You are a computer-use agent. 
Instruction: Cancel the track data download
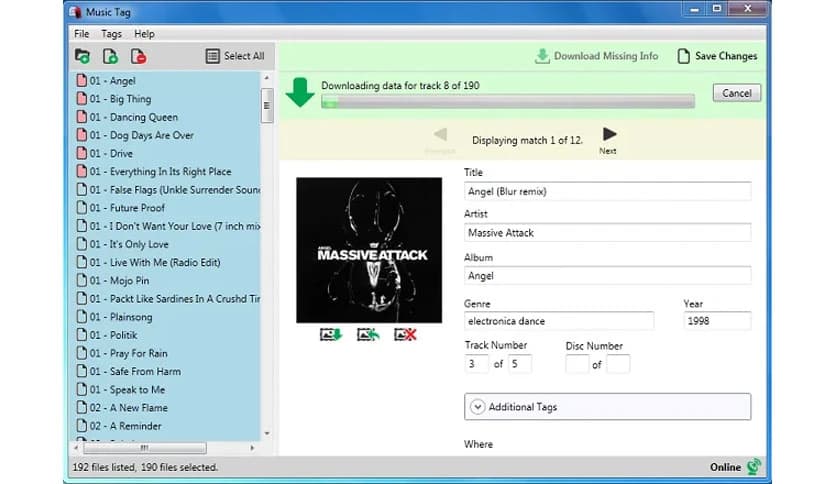coord(737,93)
